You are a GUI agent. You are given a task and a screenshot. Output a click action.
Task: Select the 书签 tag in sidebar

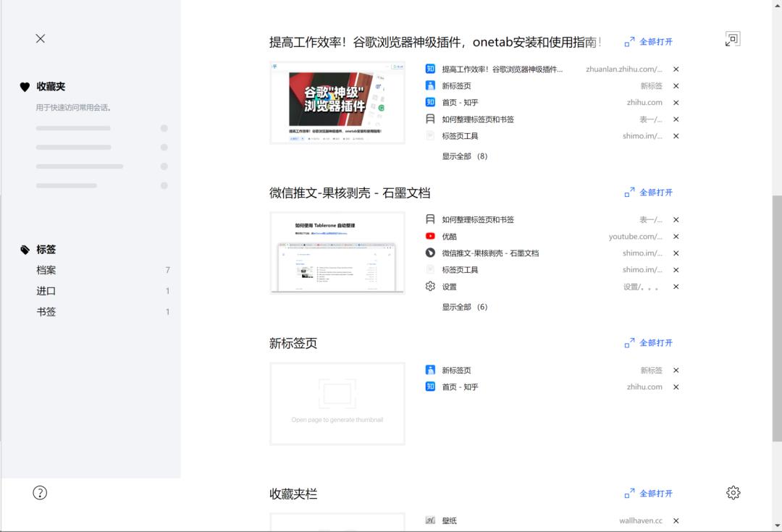45,311
